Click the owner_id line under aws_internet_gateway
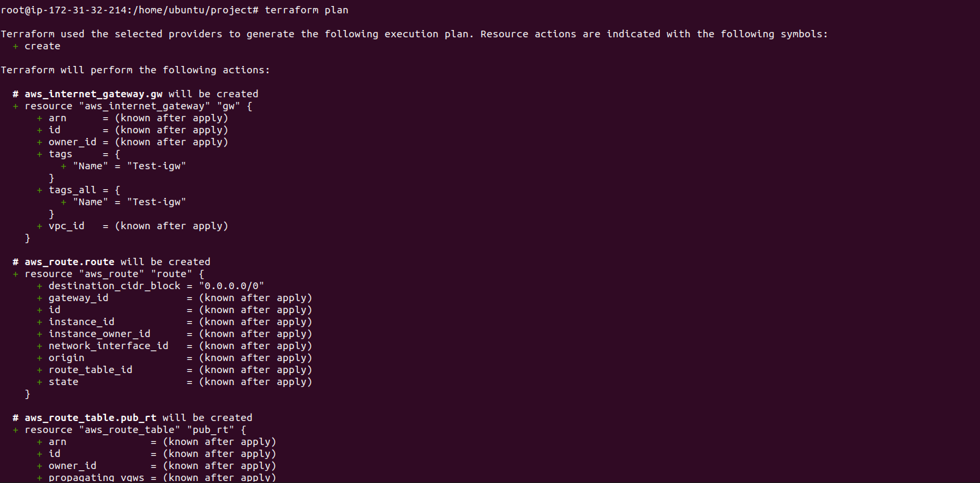 coord(133,142)
